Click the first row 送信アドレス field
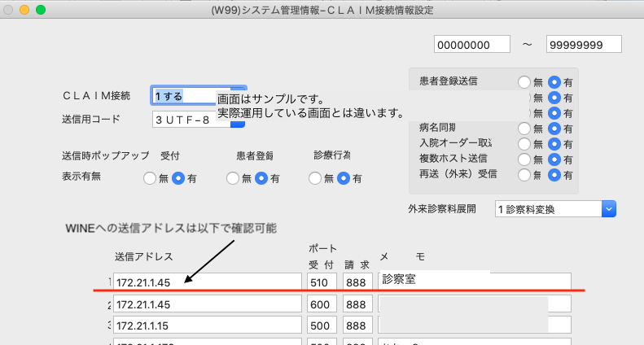This screenshot has width=644, height=345. pos(207,281)
